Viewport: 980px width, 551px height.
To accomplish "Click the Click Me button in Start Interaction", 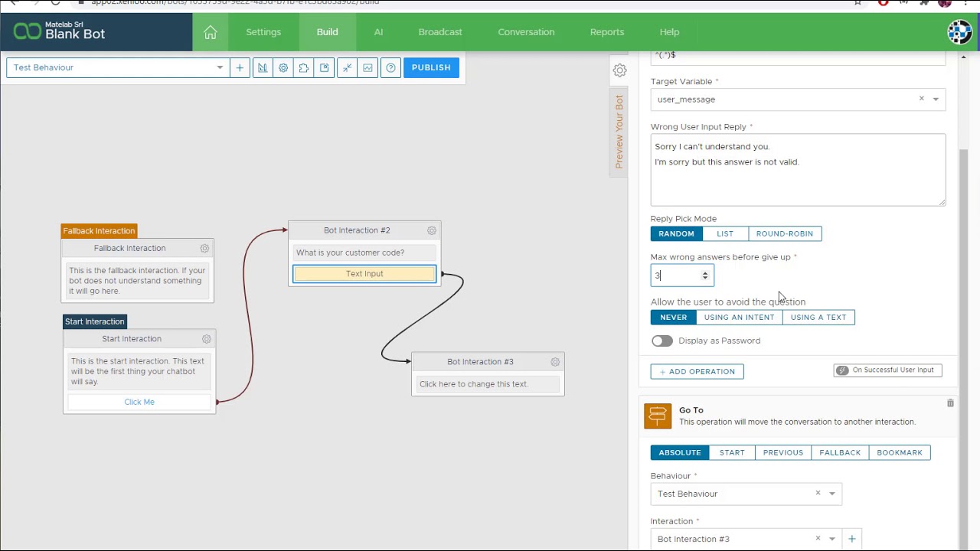I will 139,402.
